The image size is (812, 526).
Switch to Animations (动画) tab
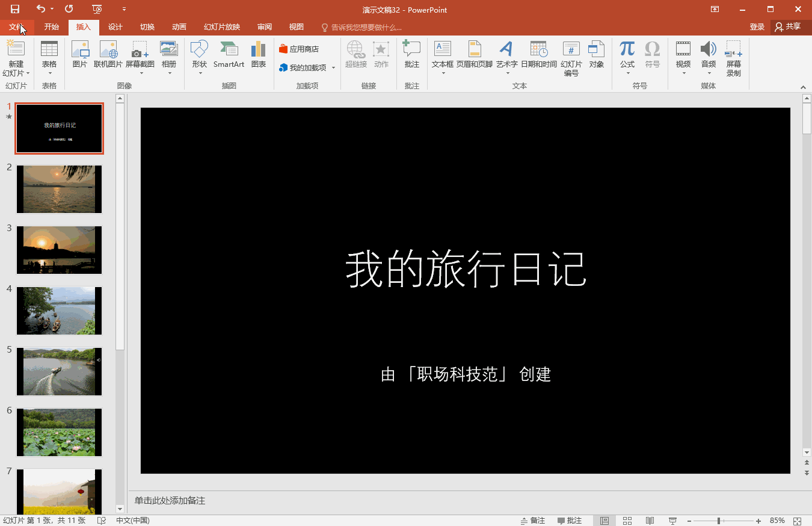[179, 27]
